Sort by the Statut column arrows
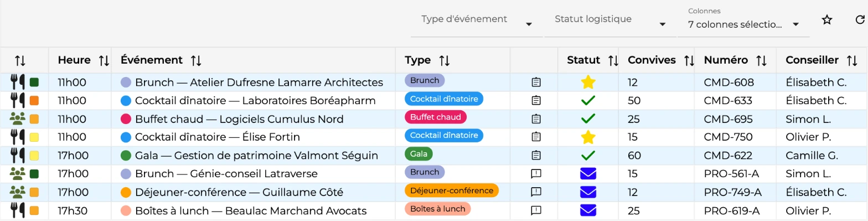 pyautogui.click(x=613, y=60)
